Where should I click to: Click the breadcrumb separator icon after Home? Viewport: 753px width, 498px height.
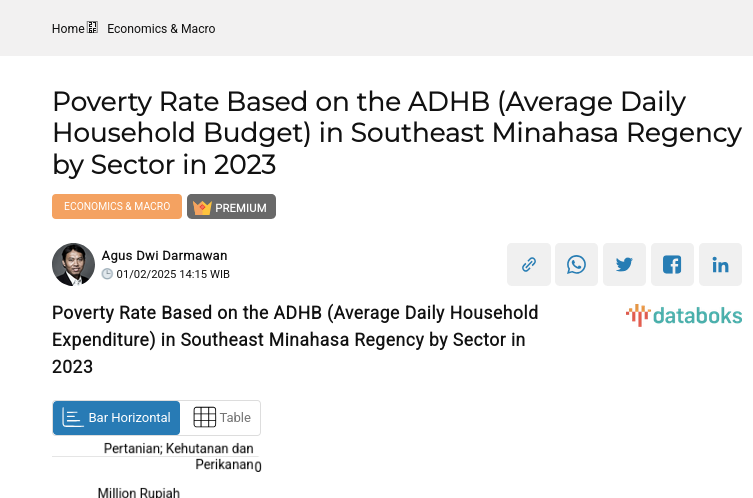tap(93, 28)
